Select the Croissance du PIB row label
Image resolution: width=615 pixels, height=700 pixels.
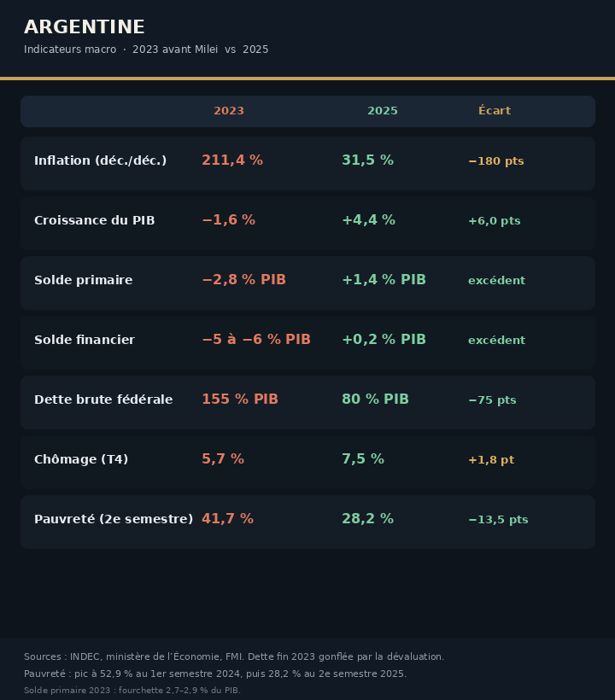coord(94,220)
